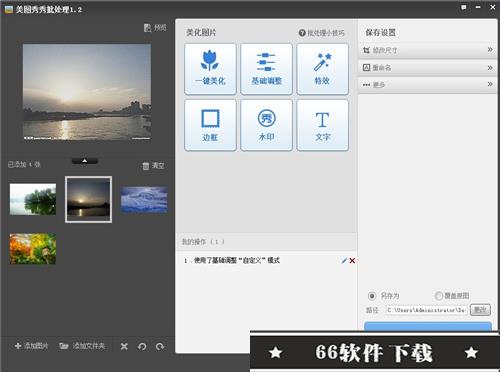Click the 美化图片 beautify pictures heading
500x372 pixels.
[201, 33]
